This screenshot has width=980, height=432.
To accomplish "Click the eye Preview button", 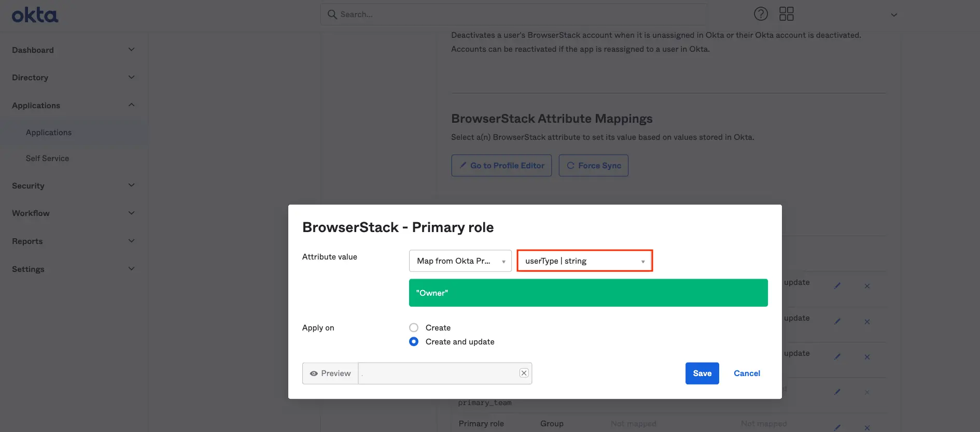I will (330, 373).
